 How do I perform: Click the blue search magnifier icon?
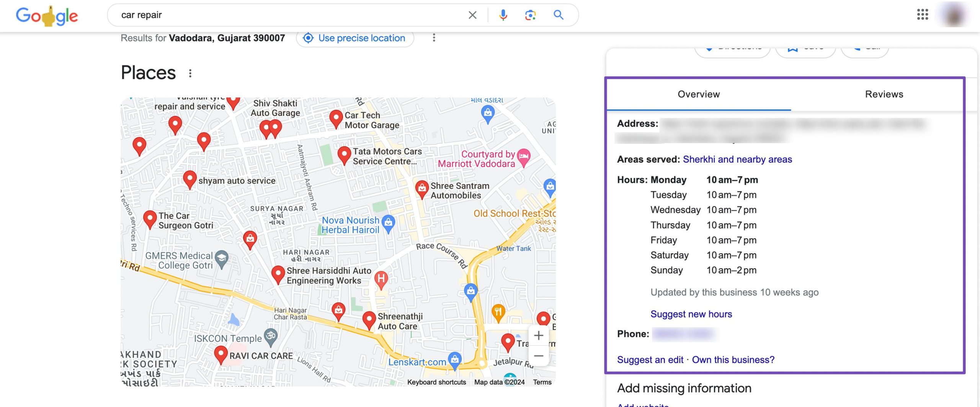[559, 15]
